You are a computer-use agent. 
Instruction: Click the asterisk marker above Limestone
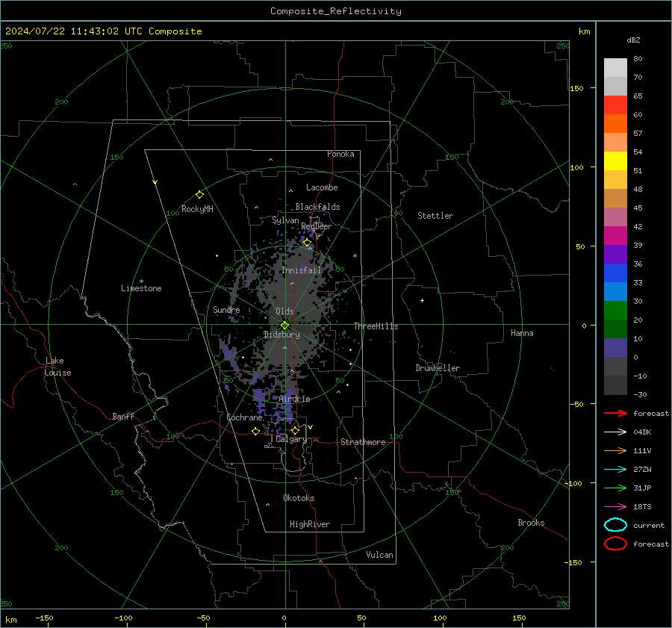pos(141,282)
